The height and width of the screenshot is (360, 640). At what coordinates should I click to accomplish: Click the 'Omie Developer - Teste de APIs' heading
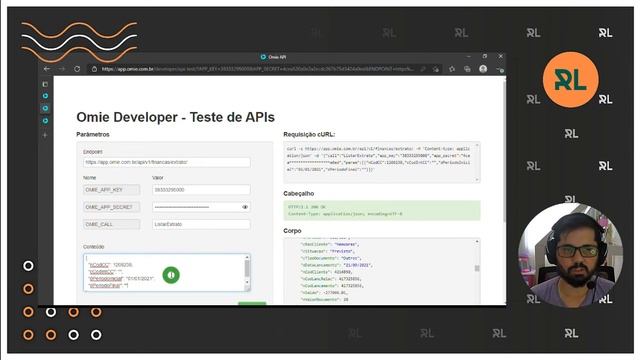tap(176, 117)
